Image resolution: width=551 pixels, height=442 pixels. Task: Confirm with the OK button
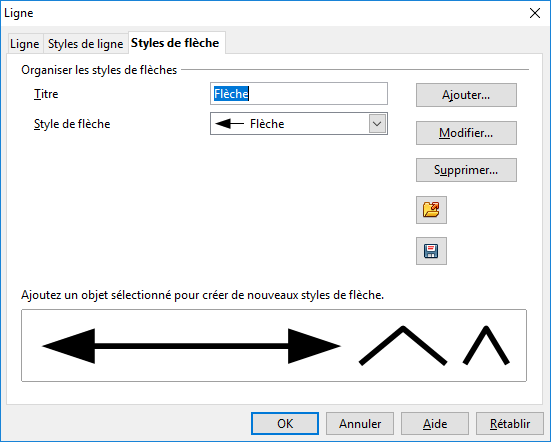pos(285,423)
